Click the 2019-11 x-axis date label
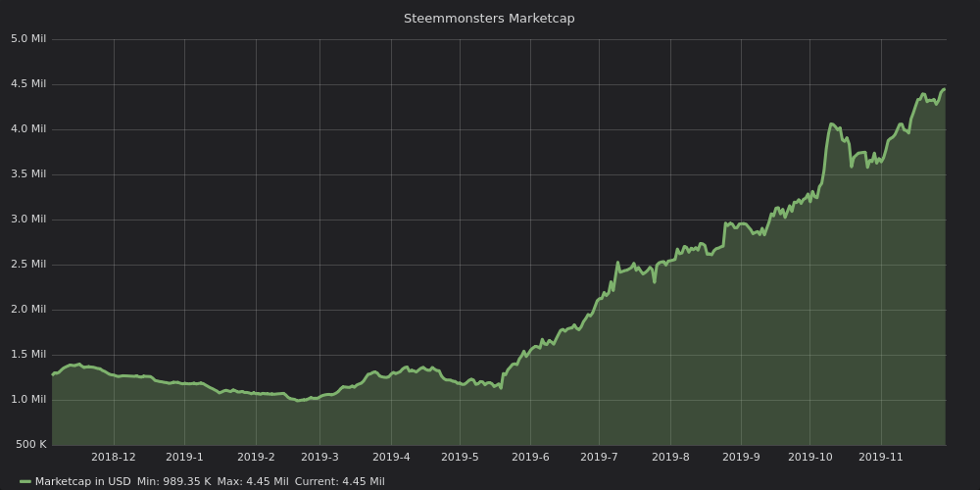 881,457
